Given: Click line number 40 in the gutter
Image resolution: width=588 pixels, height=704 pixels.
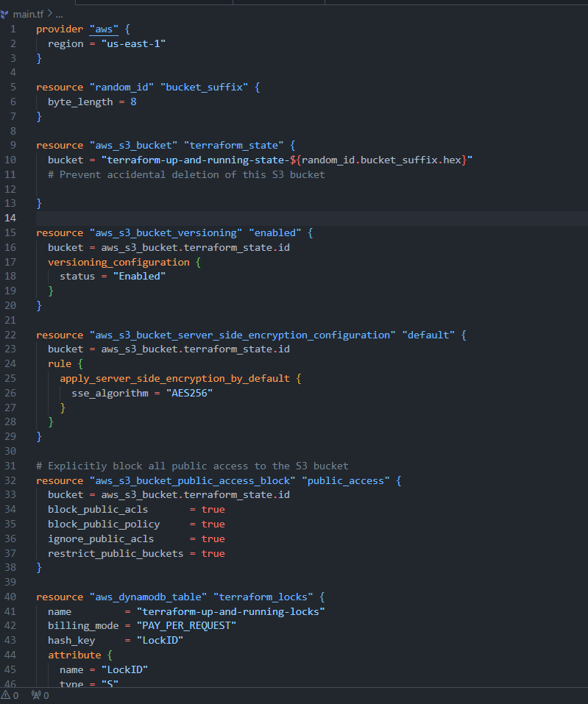Looking at the screenshot, I should pyautogui.click(x=10, y=597).
